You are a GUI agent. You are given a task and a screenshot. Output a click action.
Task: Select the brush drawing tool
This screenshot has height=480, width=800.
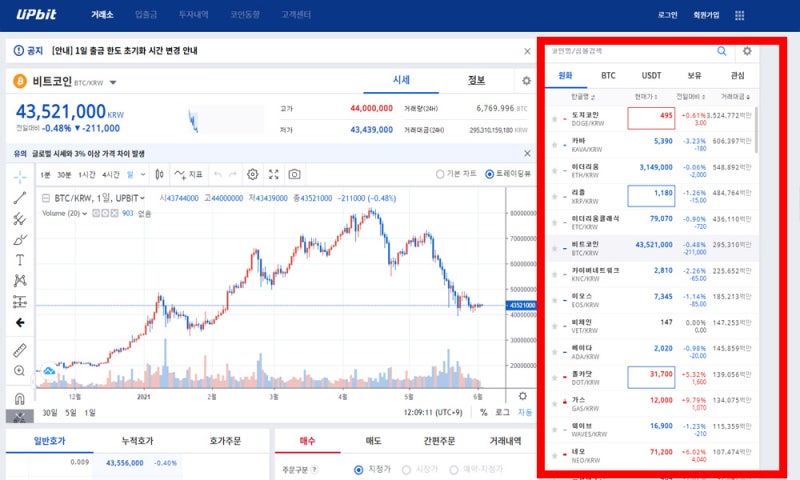20,240
